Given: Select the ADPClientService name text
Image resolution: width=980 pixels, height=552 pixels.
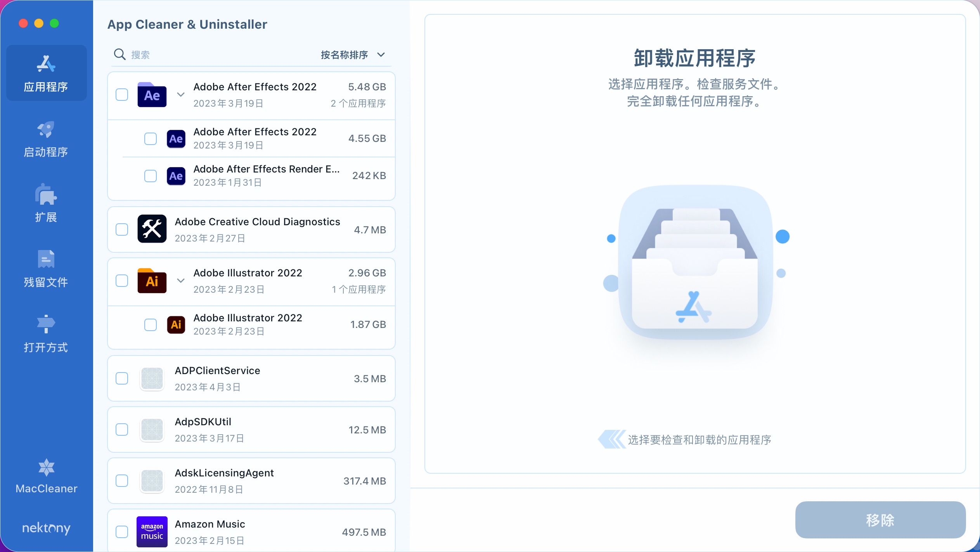Looking at the screenshot, I should coord(217,371).
